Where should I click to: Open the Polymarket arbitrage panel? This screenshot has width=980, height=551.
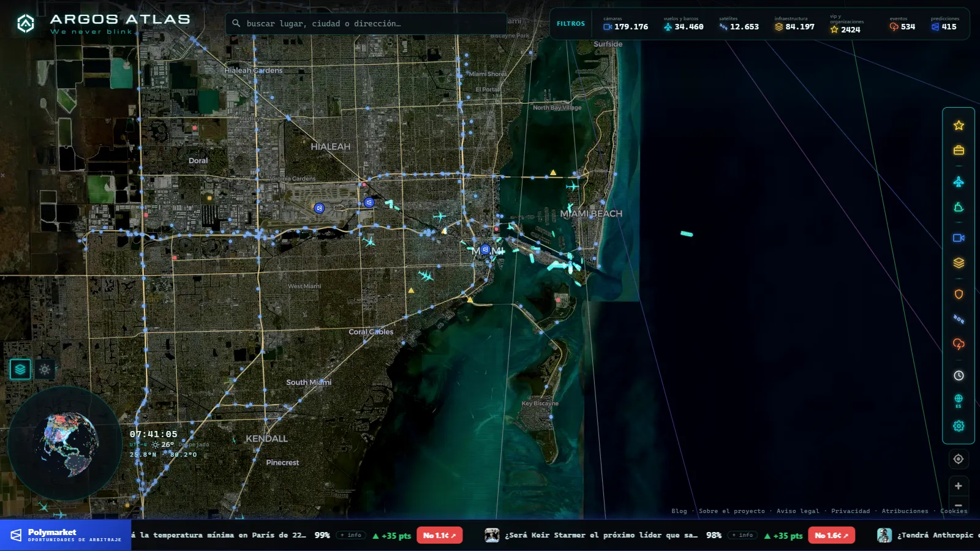[66, 535]
